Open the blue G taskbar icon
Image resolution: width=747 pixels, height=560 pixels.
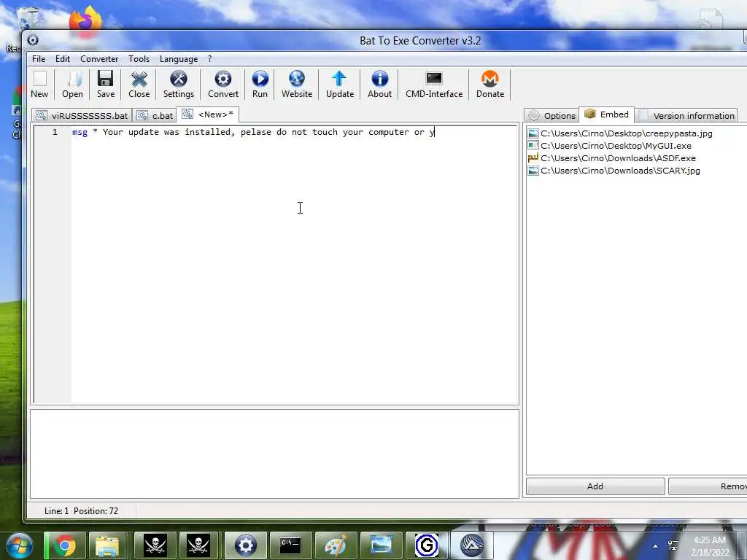(x=426, y=545)
